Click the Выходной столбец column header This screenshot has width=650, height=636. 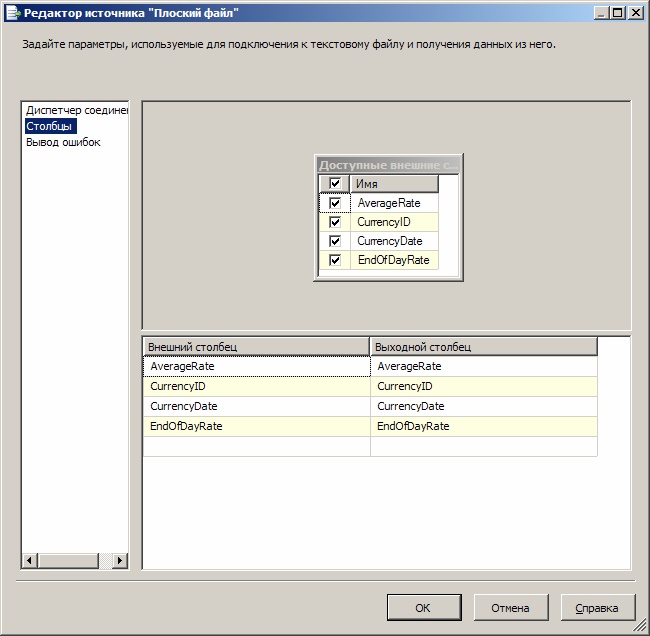(x=484, y=347)
